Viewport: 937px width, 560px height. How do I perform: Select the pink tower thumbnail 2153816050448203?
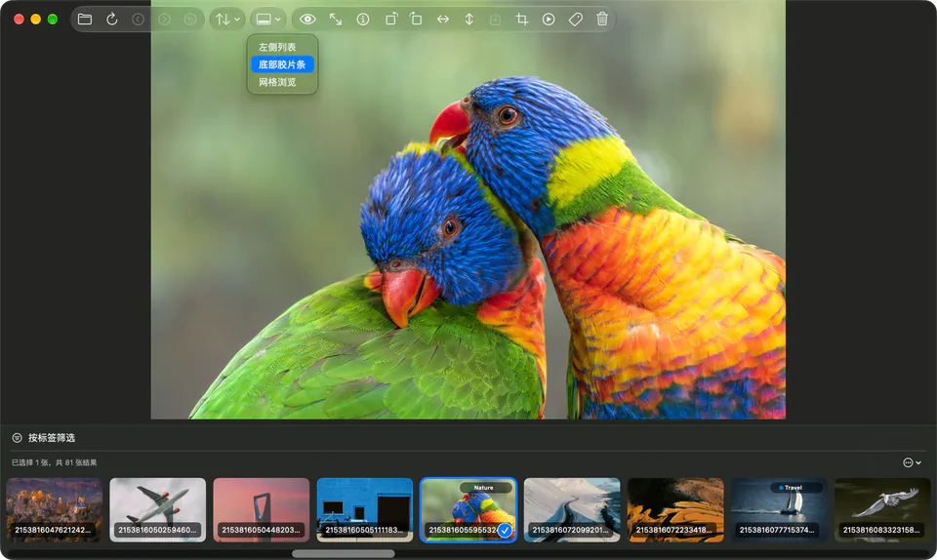tap(262, 510)
